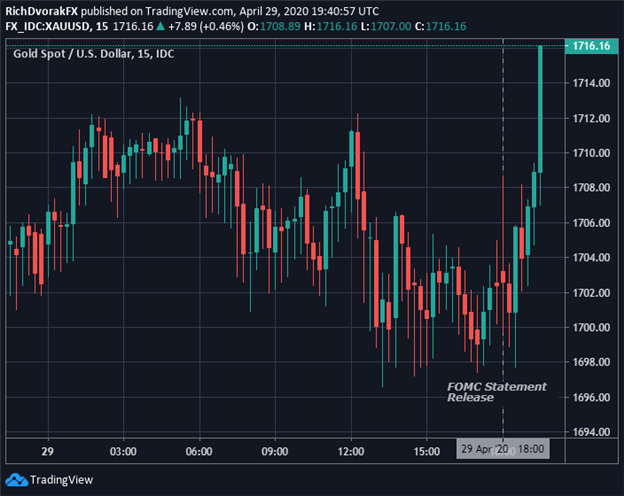
Task: Select the 1706.00 price axis label
Action: pos(591,223)
